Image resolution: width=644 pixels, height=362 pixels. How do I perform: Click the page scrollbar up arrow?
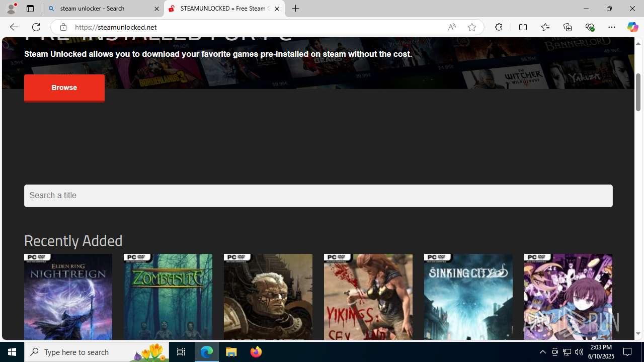tap(638, 43)
